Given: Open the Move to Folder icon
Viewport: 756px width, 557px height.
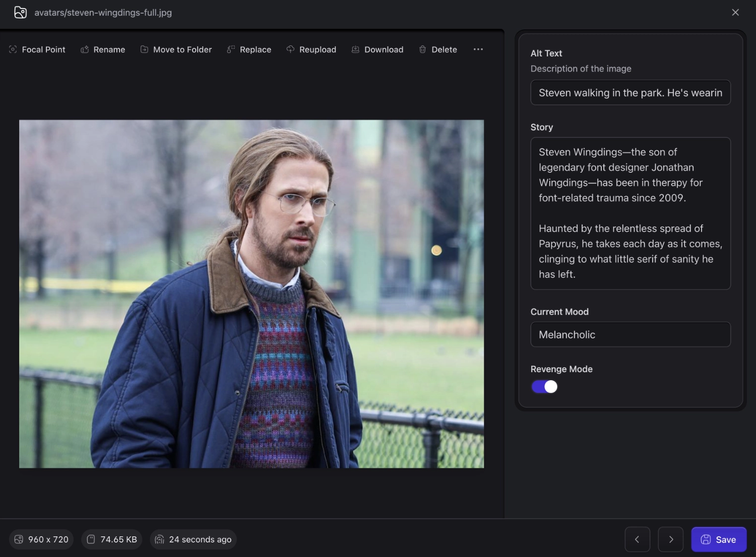Looking at the screenshot, I should pyautogui.click(x=143, y=49).
